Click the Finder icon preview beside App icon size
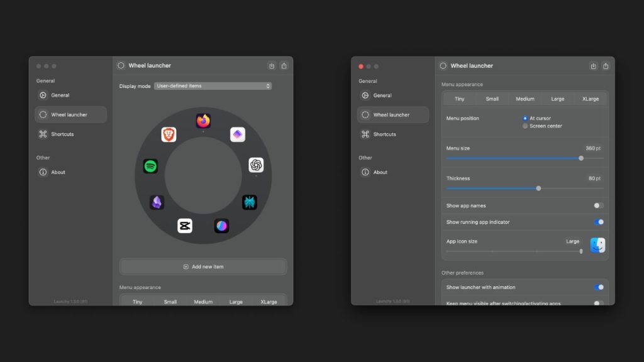Image resolution: width=644 pixels, height=362 pixels. click(x=597, y=245)
